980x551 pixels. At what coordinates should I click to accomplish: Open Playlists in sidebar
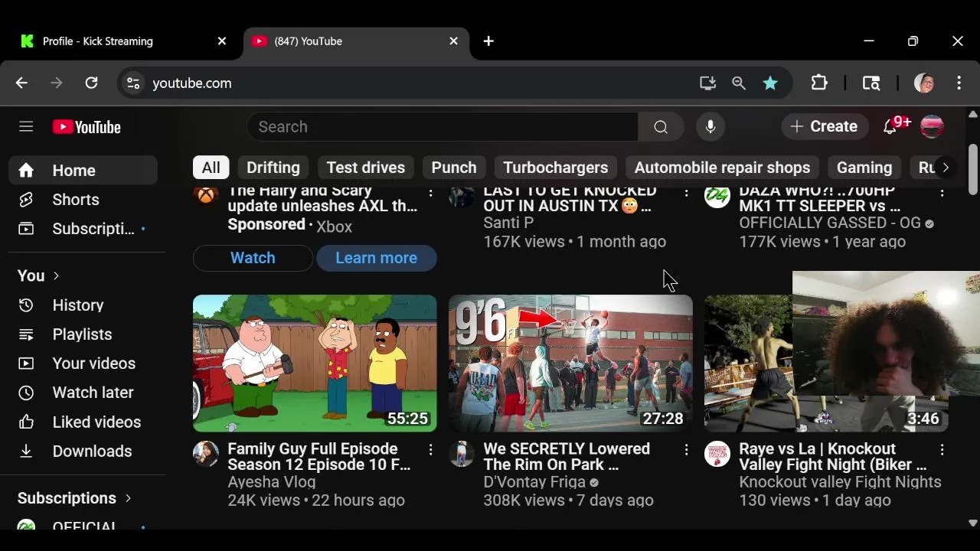[x=83, y=334]
